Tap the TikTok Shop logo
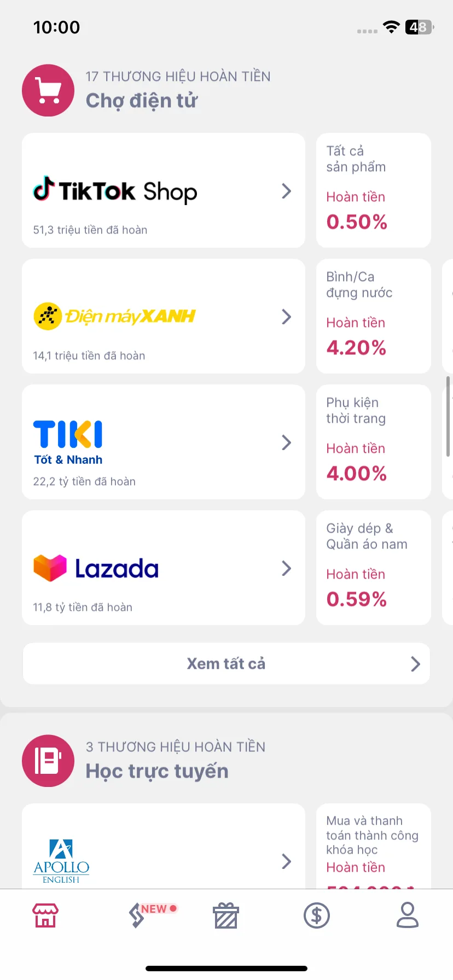The width and height of the screenshot is (453, 980). 115,190
